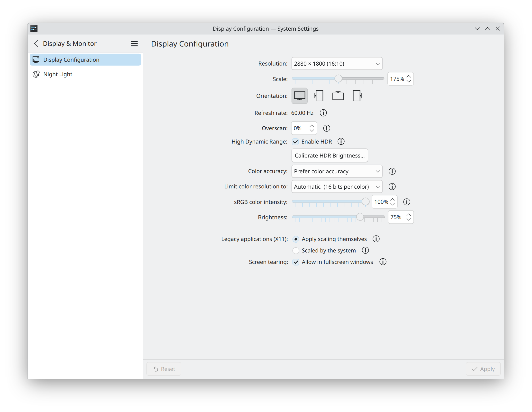Screen dimensions: 532x412
Task: Increase Scale with the spinbox up arrow
Action: [x=409, y=77]
